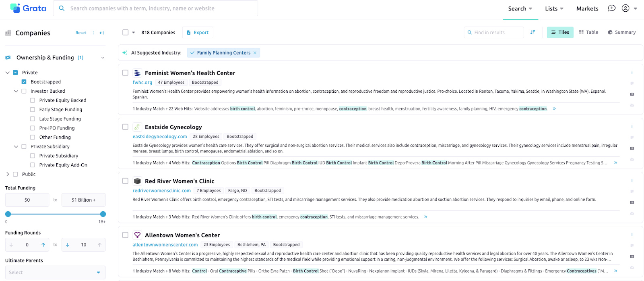Click the Eastside Gynecology company logo
Viewport: 644px width, 281px height.
point(137,127)
